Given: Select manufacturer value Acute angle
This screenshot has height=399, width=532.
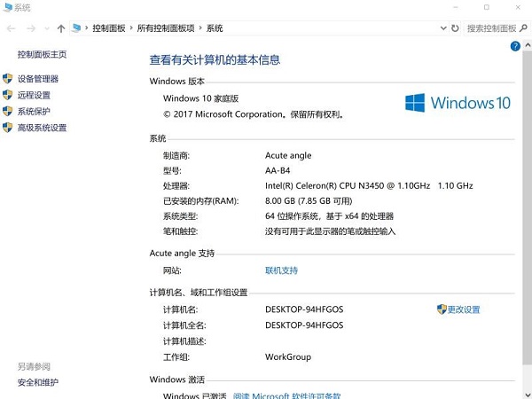Looking at the screenshot, I should click(288, 155).
